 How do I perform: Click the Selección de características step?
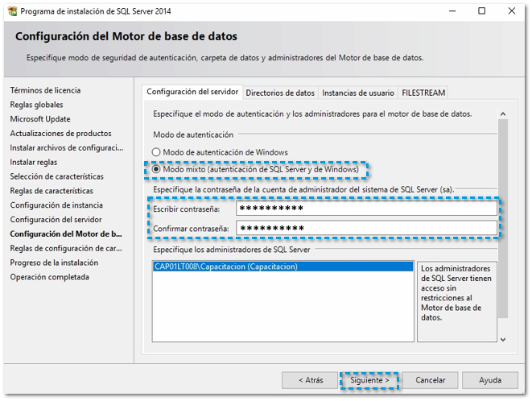click(56, 176)
